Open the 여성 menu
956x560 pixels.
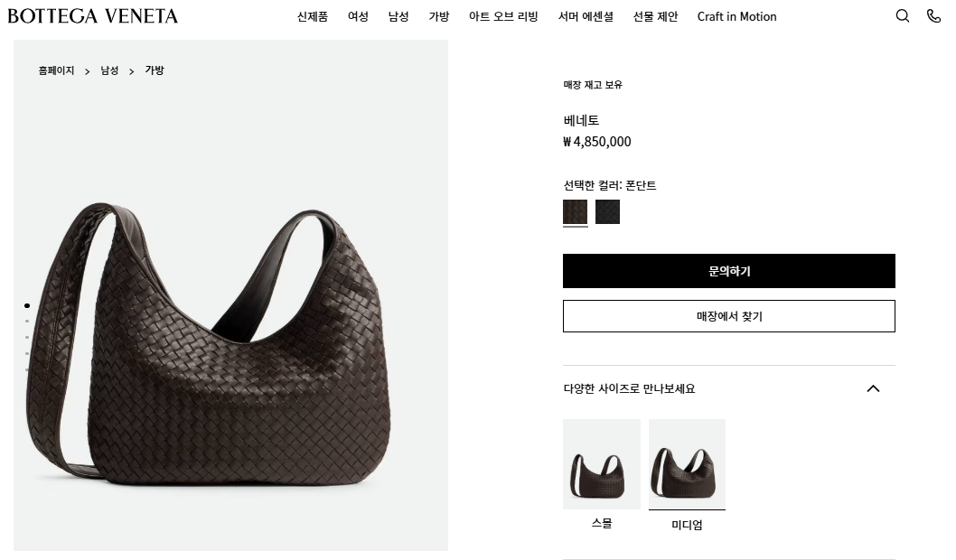(x=358, y=16)
